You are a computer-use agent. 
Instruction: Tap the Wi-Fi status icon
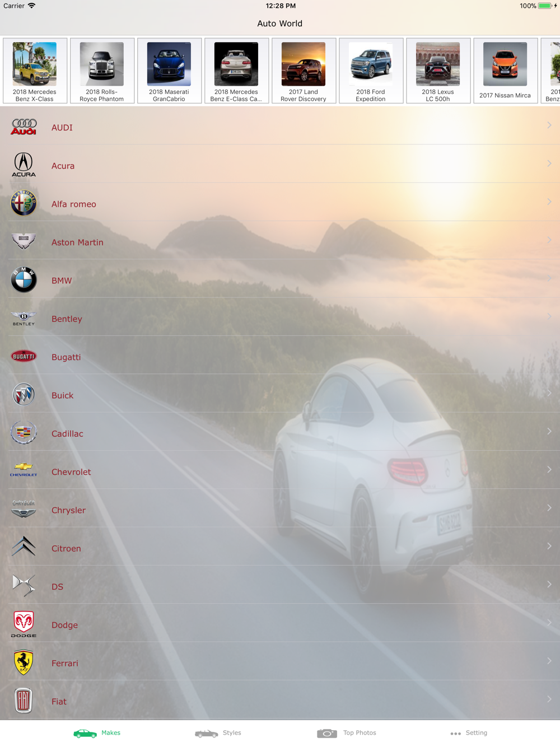click(x=32, y=6)
